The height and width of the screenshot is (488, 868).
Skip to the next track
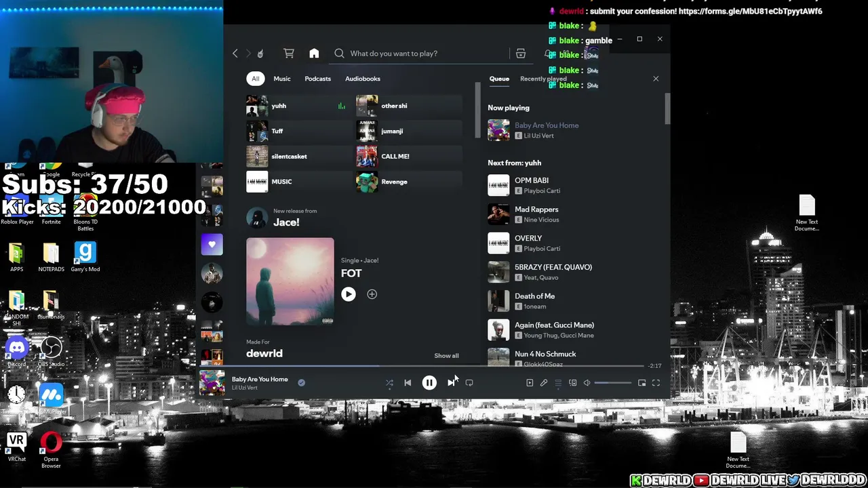(x=451, y=383)
